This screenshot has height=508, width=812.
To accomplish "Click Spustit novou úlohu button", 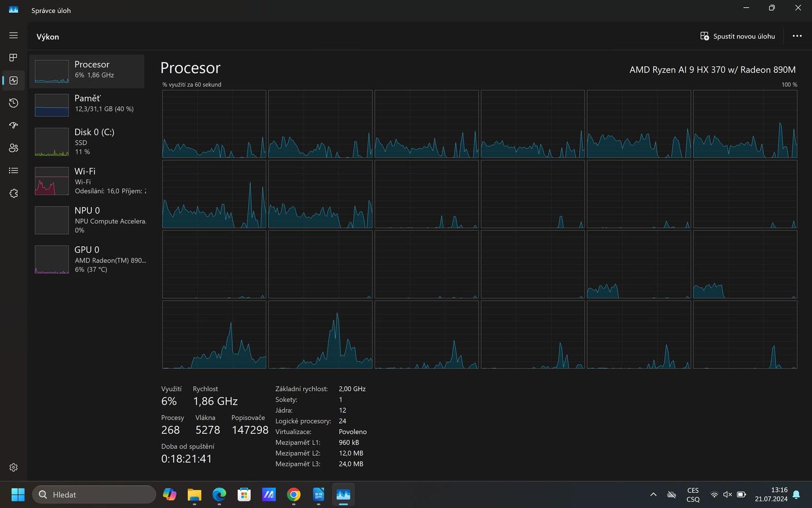I will pyautogui.click(x=737, y=36).
